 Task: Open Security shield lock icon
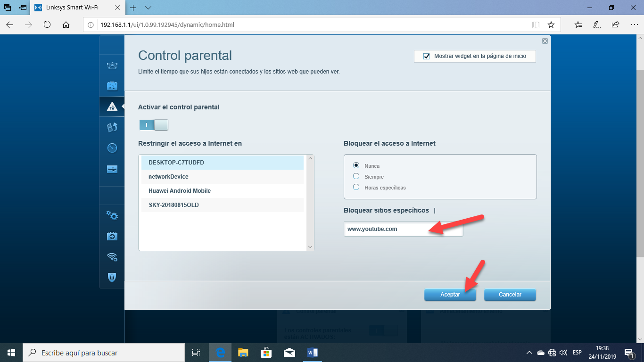pyautogui.click(x=112, y=277)
